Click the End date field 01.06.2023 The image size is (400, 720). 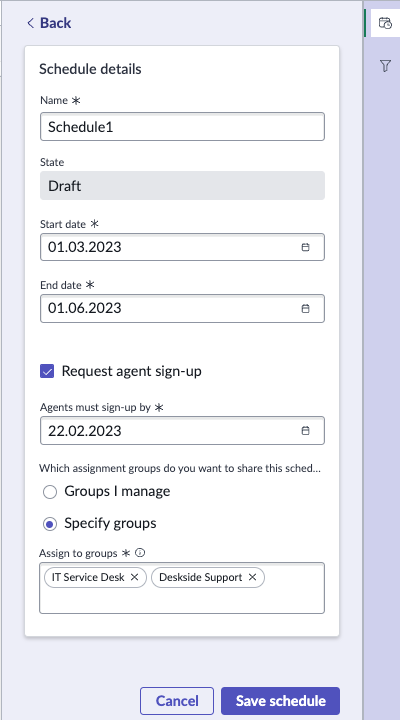pos(182,309)
